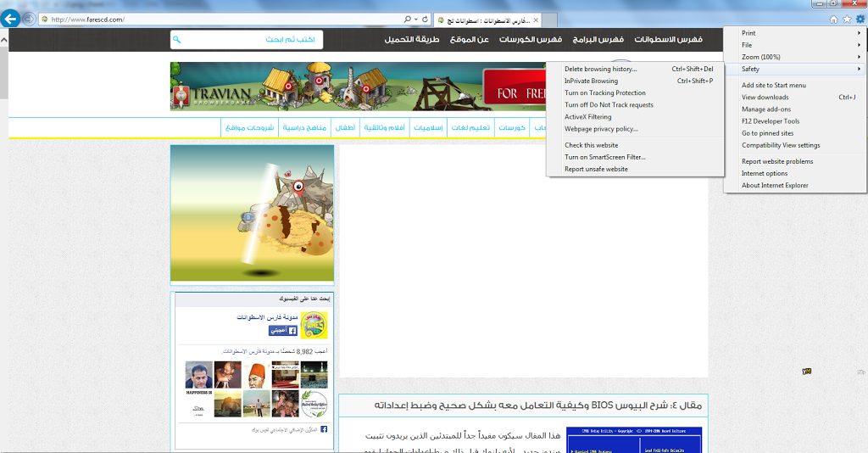Select Go to pinned sites

click(x=794, y=133)
